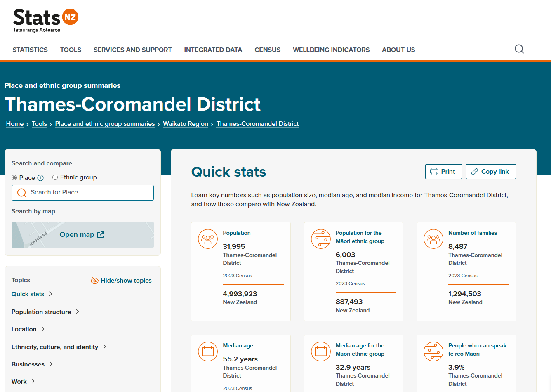Go to Waikato Region breadcrumb
The image size is (551, 392).
coord(186,124)
